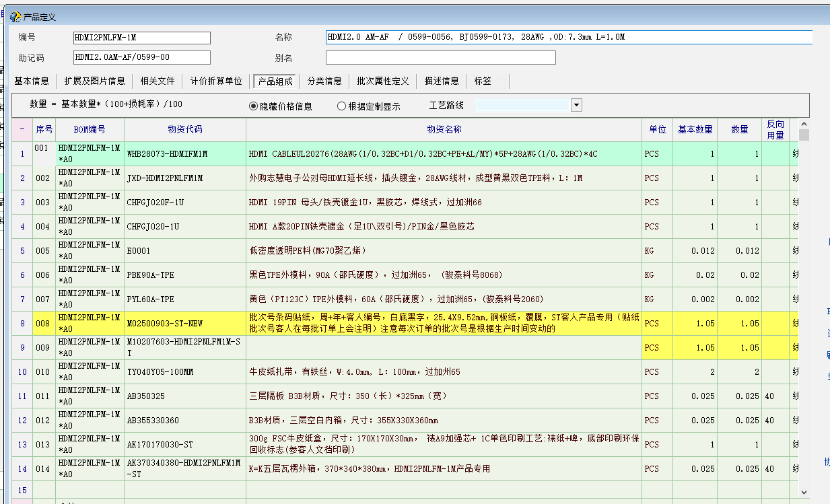The image size is (830, 504).
Task: Click the vertical scrollbar thumb
Action: pyautogui.click(x=804, y=135)
